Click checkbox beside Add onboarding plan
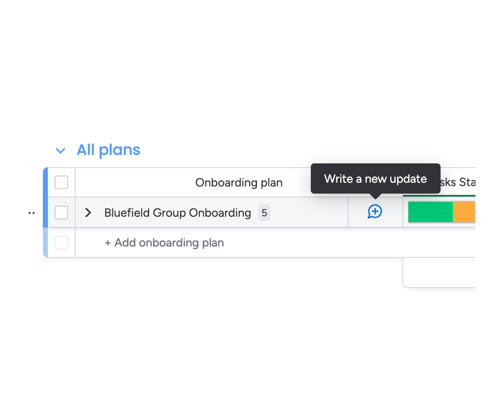 (x=61, y=243)
